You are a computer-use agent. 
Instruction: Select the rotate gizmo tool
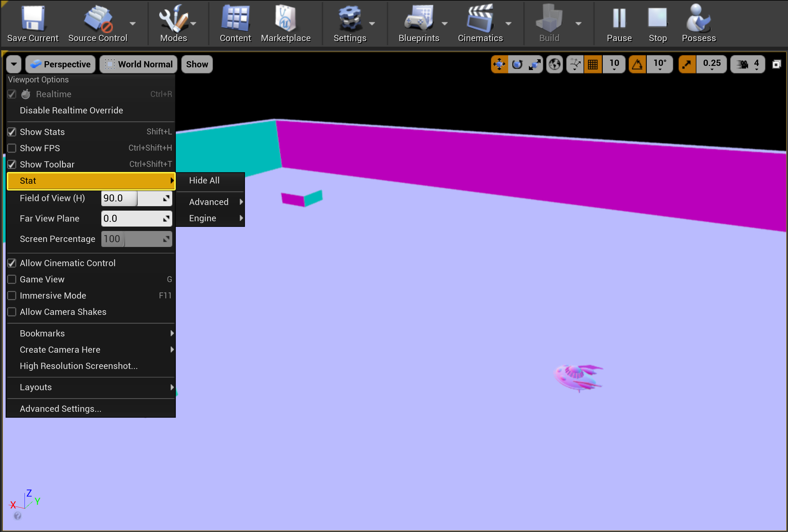pyautogui.click(x=517, y=64)
